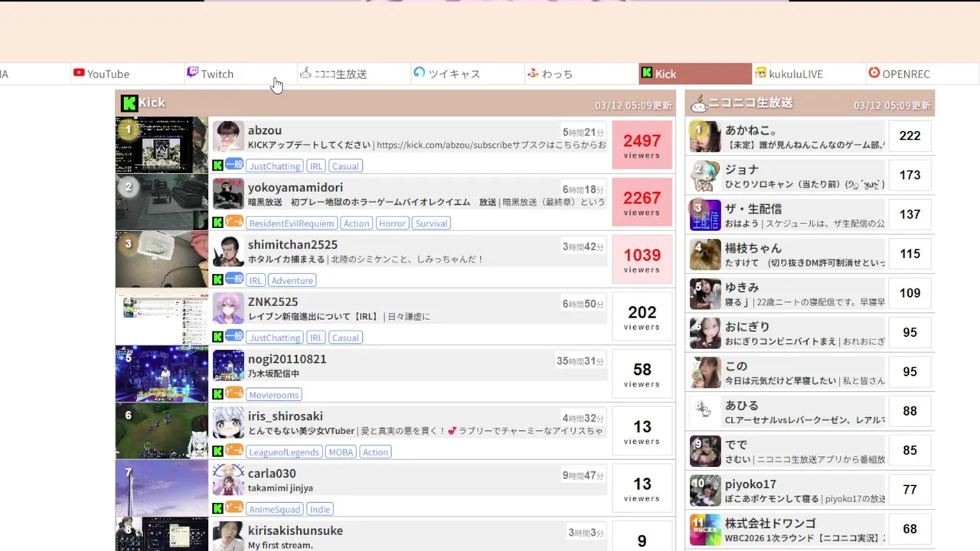Click the MOBA tag
980x551 pixels.
(x=341, y=452)
